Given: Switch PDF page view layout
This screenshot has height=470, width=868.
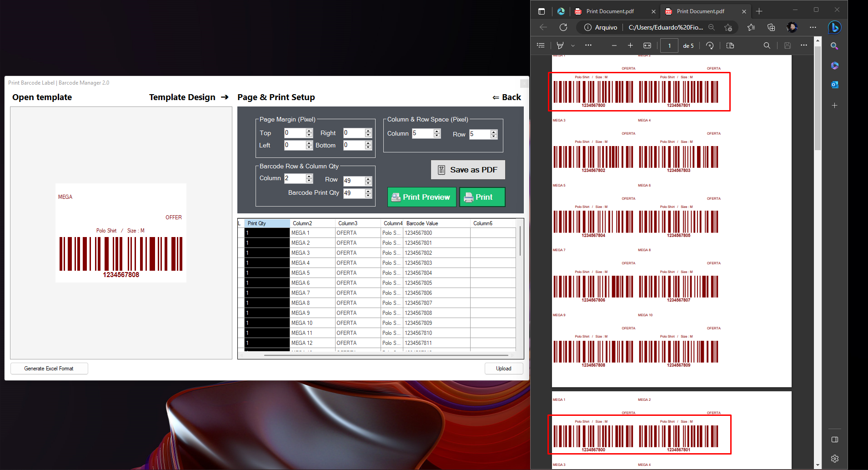Looking at the screenshot, I should pos(730,45).
